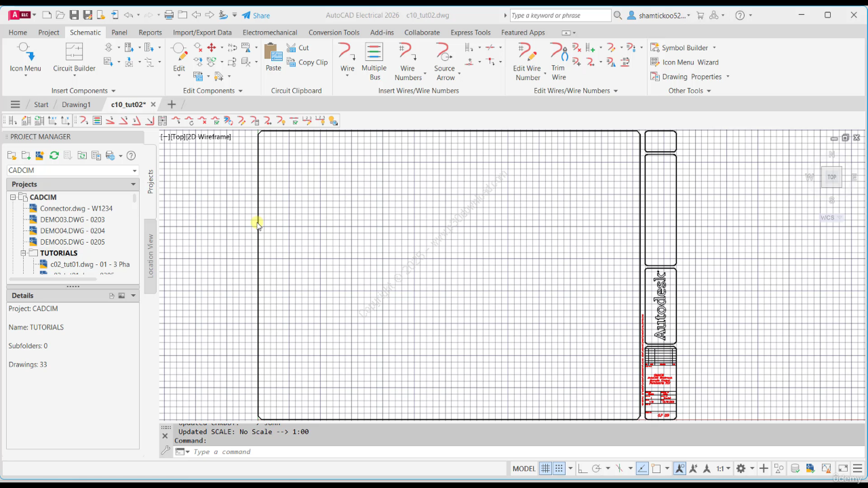Image resolution: width=868 pixels, height=488 pixels.
Task: Open the Icon Menu tool
Action: 25,57
